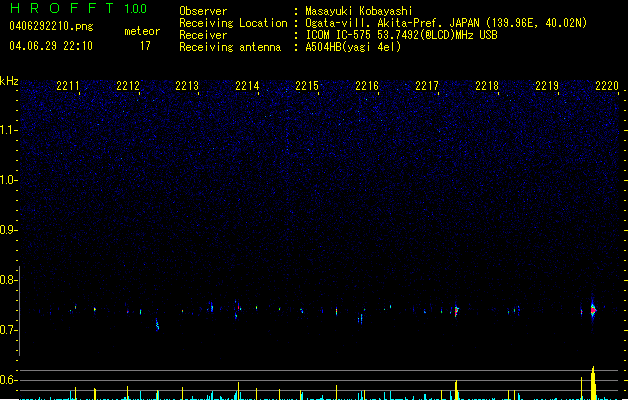Viewport: 629px width, 400px height.
Task: Click the date stamp 04.06.29 22:10
Action: click(x=51, y=46)
